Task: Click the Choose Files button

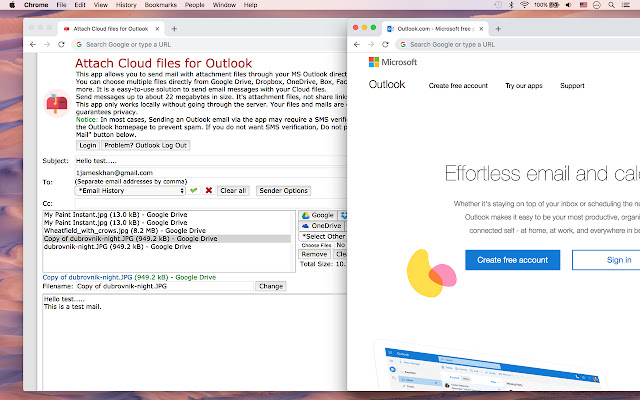Action: (316, 245)
